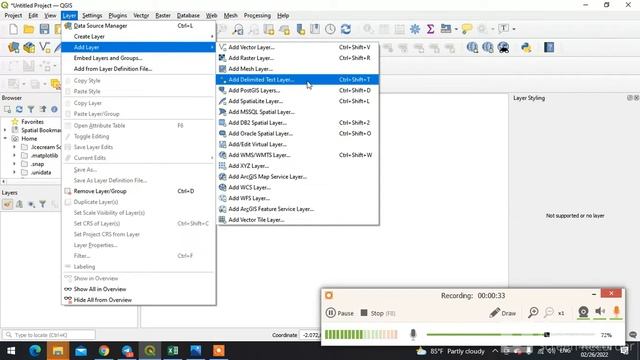Expand the Favorites tree item
Image resolution: width=640 pixels, height=360 pixels.
coord(32,122)
